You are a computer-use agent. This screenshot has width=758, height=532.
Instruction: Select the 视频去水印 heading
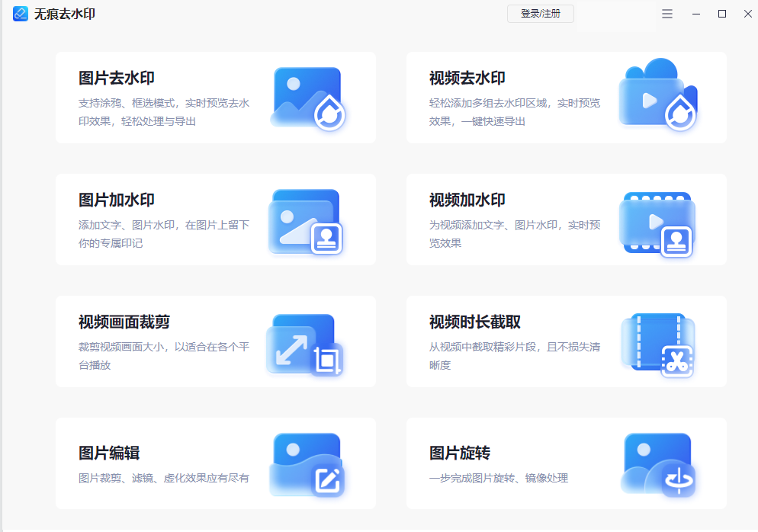(x=467, y=79)
